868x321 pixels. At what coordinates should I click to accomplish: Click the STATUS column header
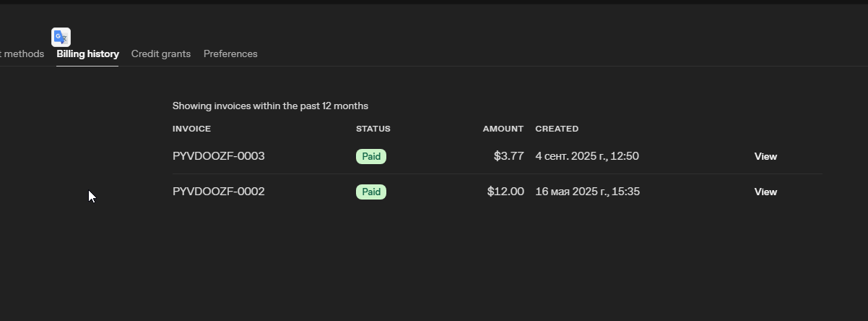(x=373, y=129)
